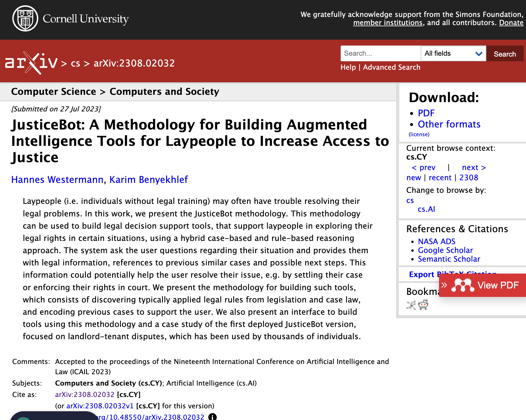Go to the next paper with next
The height and width of the screenshot is (420, 526).
[x=474, y=167]
